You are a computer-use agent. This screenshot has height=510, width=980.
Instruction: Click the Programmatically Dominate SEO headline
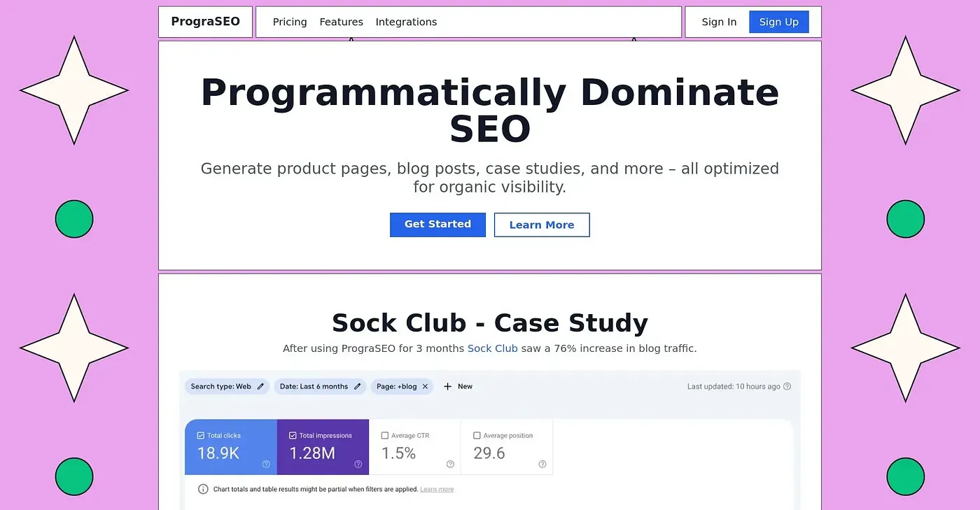(490, 111)
